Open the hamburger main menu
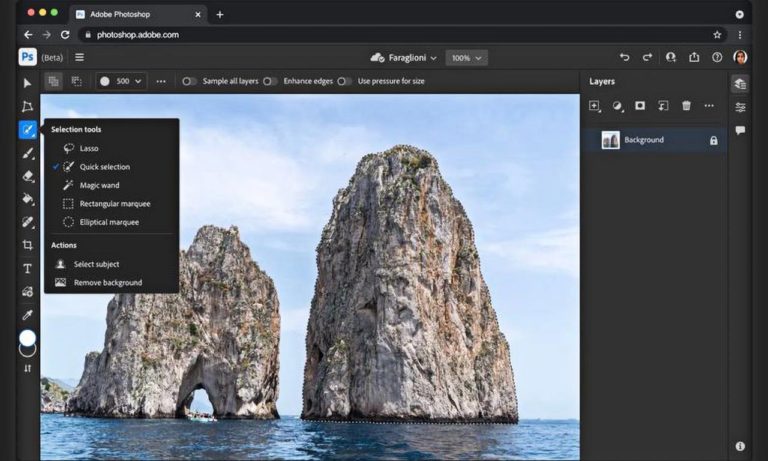Screen dimensions: 768x461 pos(79,57)
